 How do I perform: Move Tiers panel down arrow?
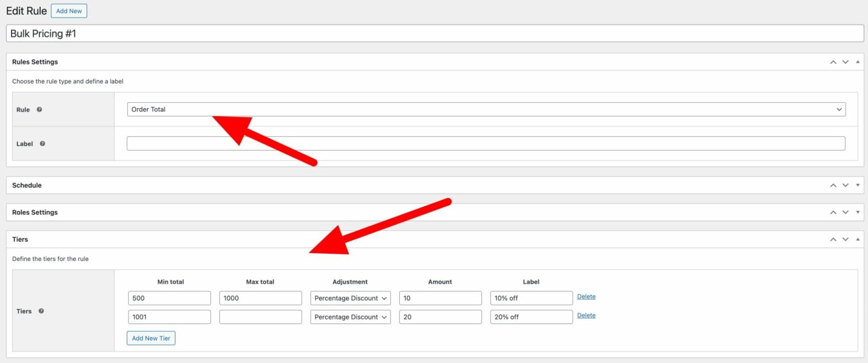(845, 240)
